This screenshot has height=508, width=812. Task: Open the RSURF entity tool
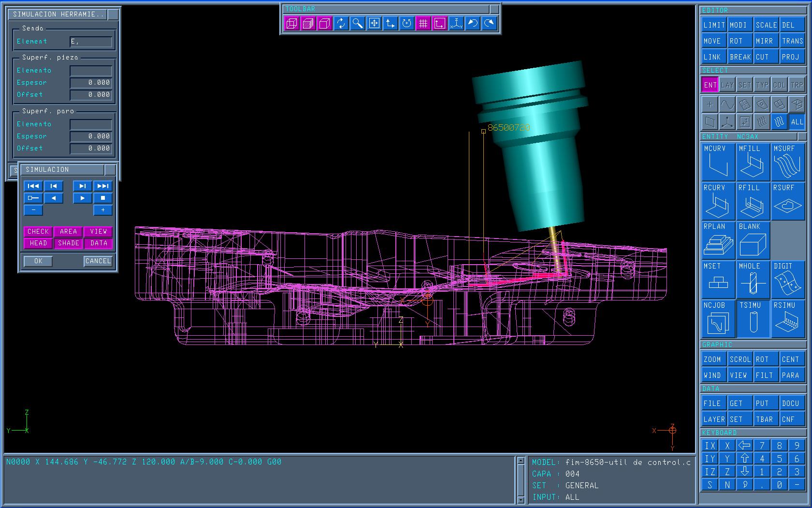tap(788, 201)
